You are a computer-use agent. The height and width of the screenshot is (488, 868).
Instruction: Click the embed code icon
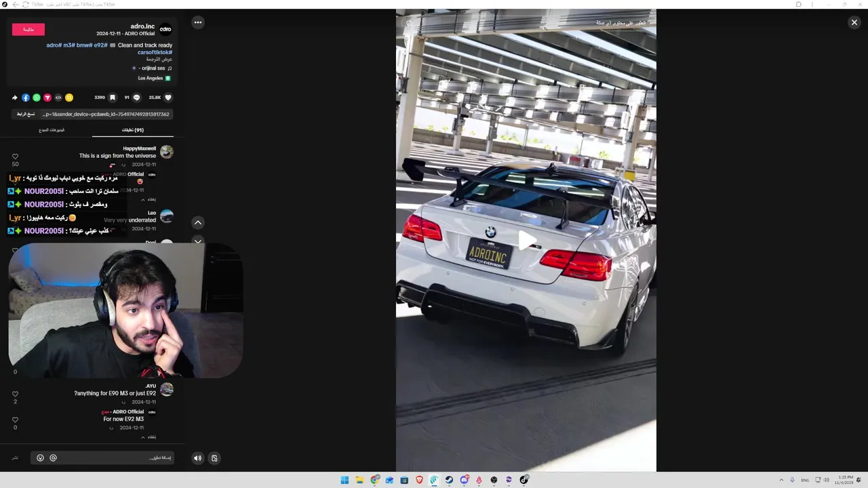(x=58, y=98)
